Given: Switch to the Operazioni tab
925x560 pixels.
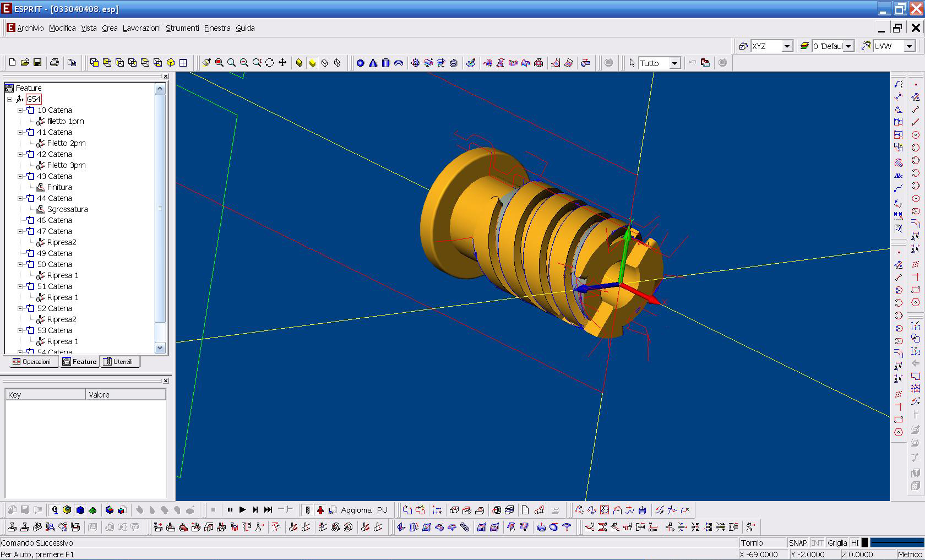Looking at the screenshot, I should pos(32,362).
